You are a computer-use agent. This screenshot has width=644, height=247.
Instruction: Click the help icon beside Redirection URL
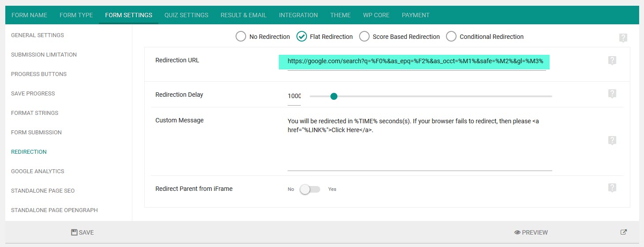point(612,61)
